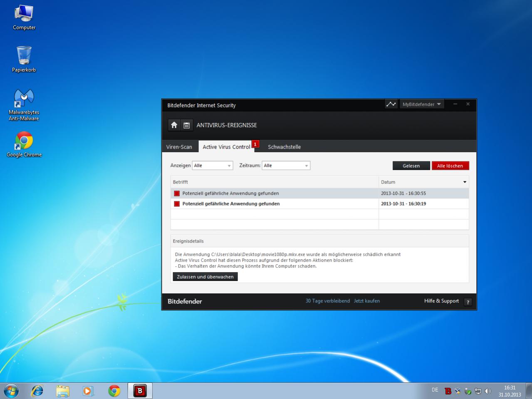Open the help question mark icon
532x399 pixels.
(x=468, y=302)
